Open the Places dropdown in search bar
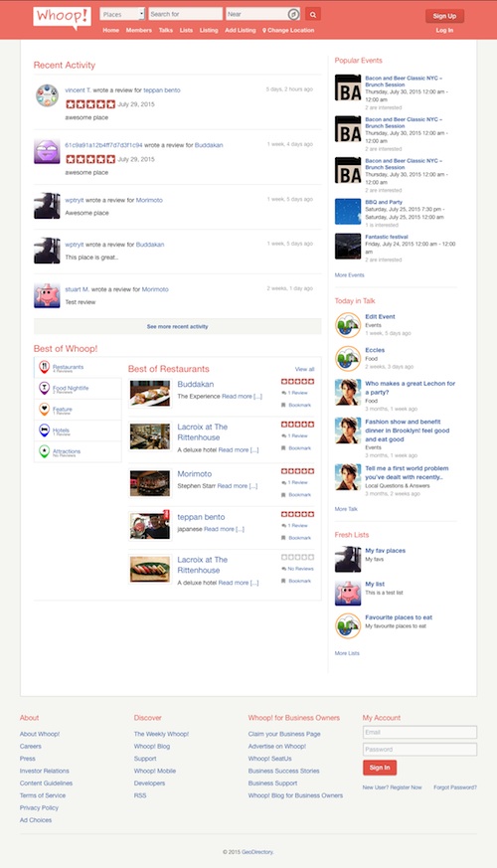 [x=122, y=14]
